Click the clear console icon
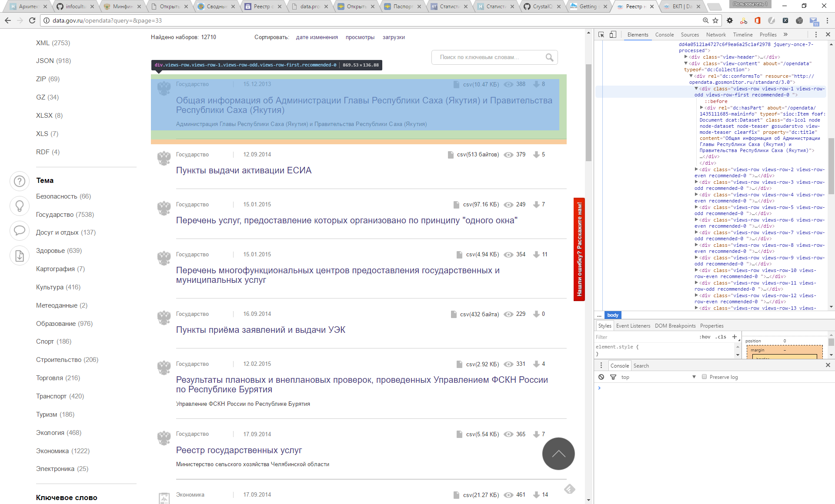 click(601, 377)
